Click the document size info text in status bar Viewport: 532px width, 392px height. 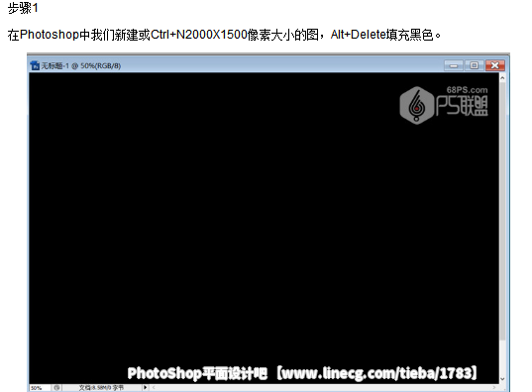tap(101, 387)
